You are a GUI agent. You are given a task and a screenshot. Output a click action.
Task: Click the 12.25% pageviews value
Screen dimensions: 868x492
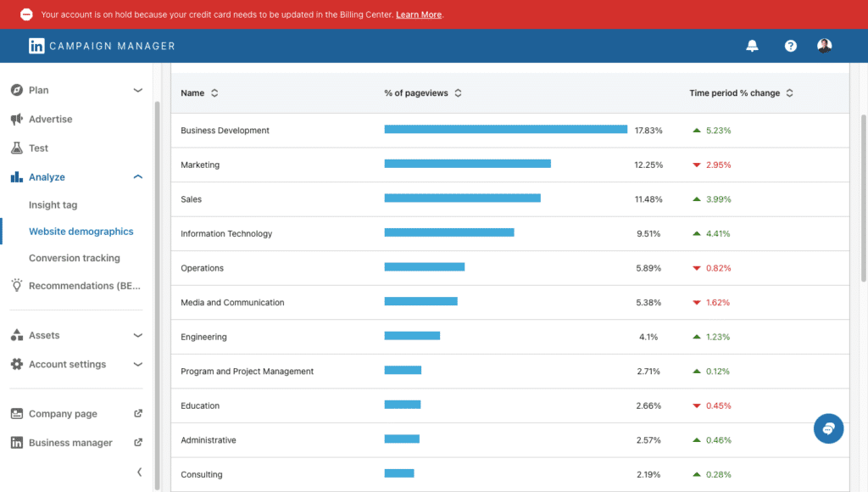648,165
